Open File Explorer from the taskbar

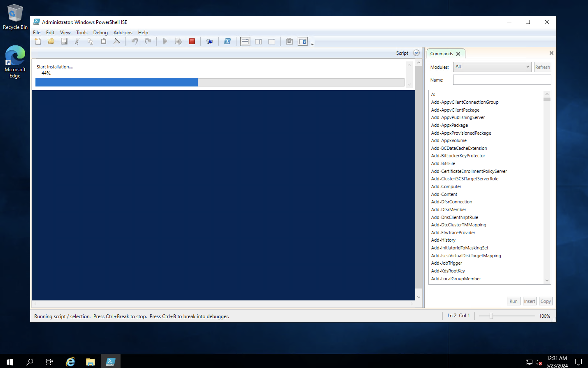pos(90,362)
